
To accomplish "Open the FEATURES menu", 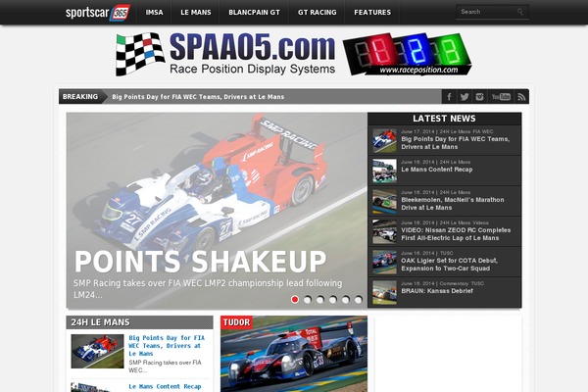I will (x=372, y=13).
